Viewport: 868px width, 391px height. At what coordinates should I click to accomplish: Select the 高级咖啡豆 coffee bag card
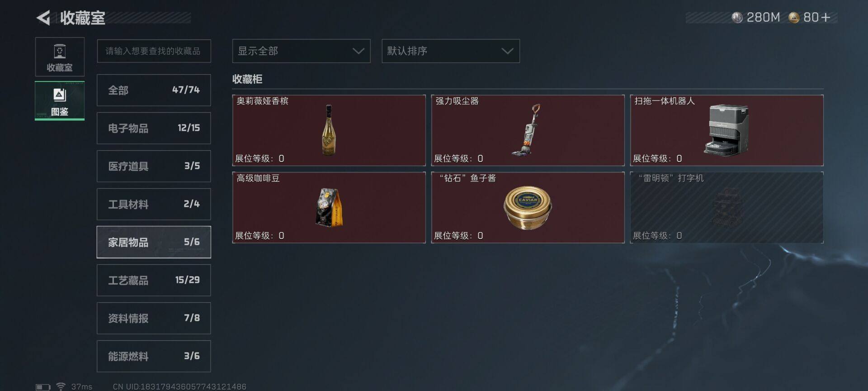click(x=329, y=207)
